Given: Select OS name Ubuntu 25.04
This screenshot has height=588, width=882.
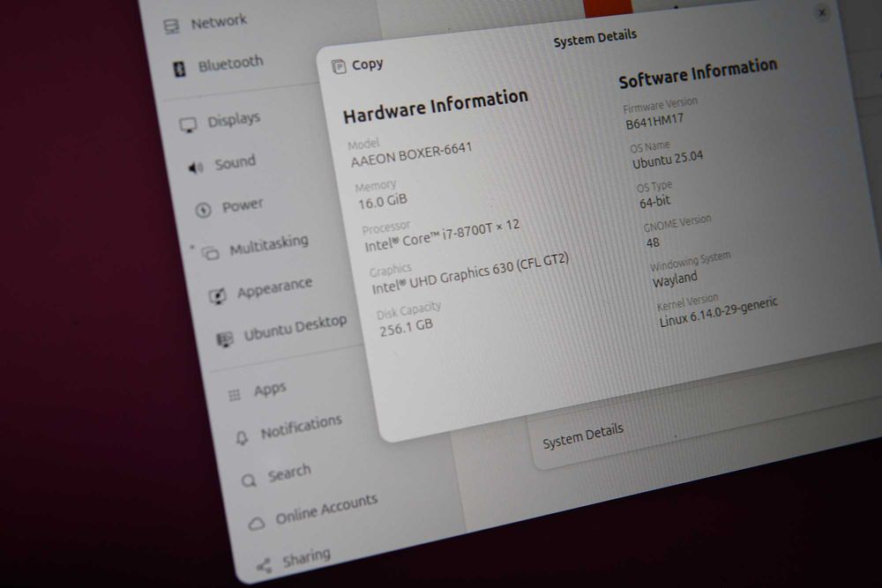Looking at the screenshot, I should (668, 160).
